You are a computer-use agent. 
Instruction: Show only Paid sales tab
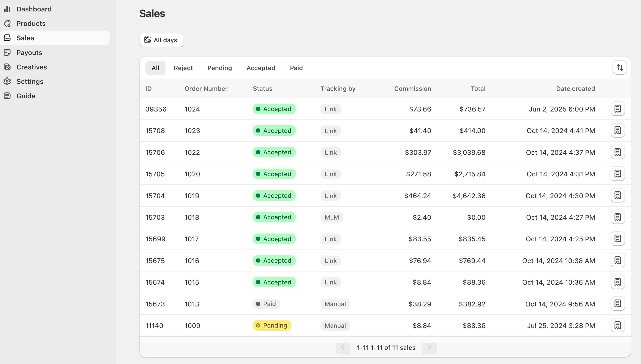pyautogui.click(x=296, y=68)
